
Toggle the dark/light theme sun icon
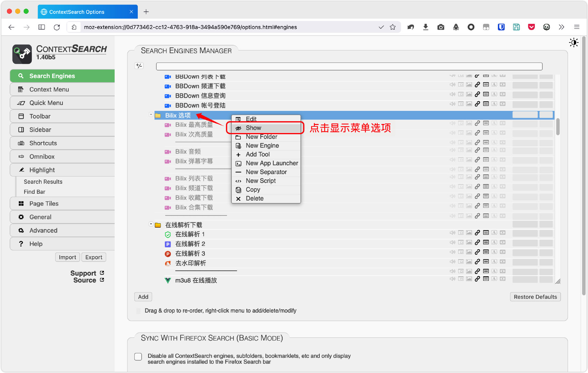(573, 43)
